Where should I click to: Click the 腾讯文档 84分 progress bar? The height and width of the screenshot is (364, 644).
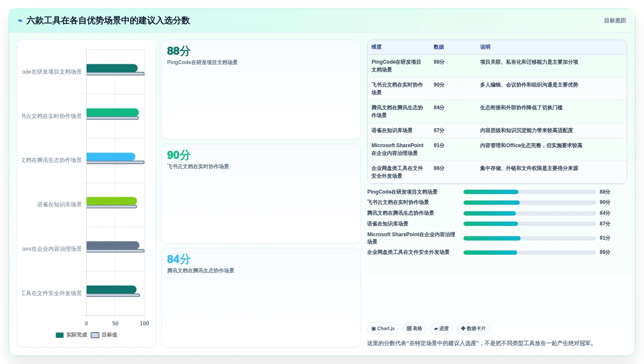coord(530,213)
